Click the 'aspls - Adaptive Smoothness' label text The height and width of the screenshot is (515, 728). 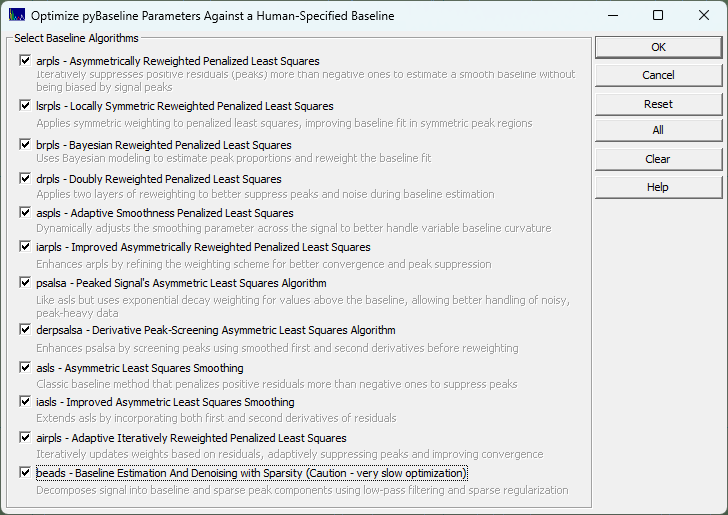click(165, 213)
